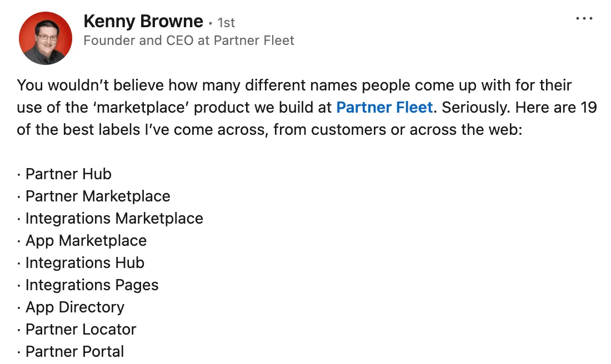The image size is (611, 364).
Task: Click the 'Integrations Hub' bullet text
Action: (x=85, y=263)
